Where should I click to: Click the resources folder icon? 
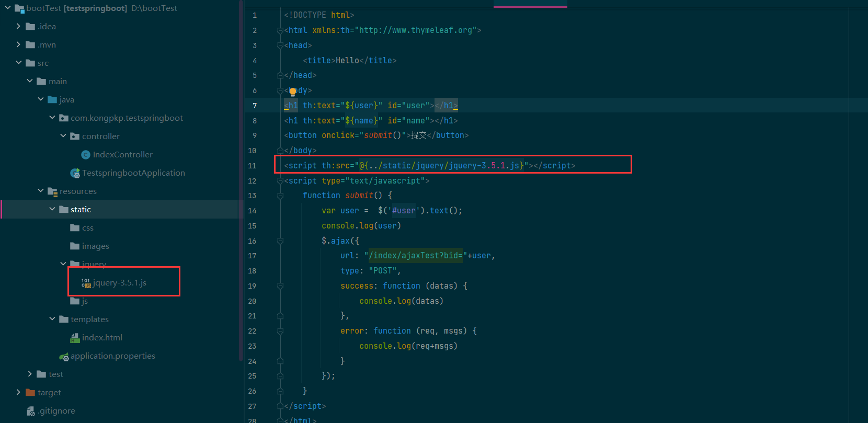[x=52, y=191]
